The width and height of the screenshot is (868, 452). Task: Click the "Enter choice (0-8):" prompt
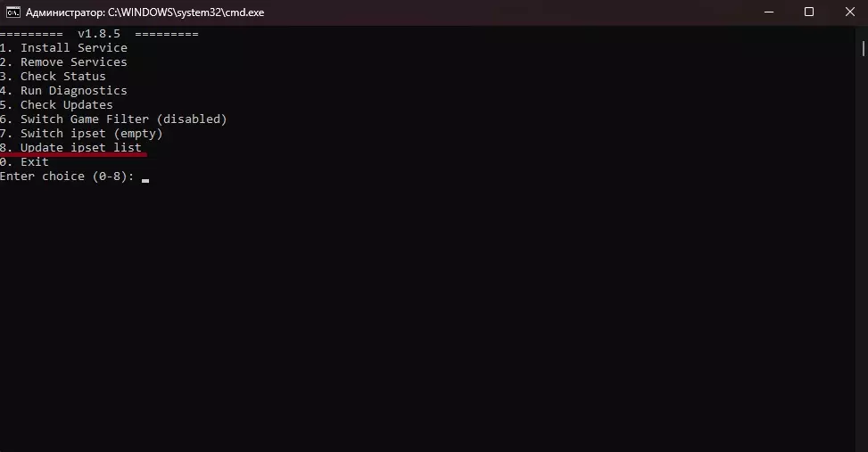click(67, 177)
